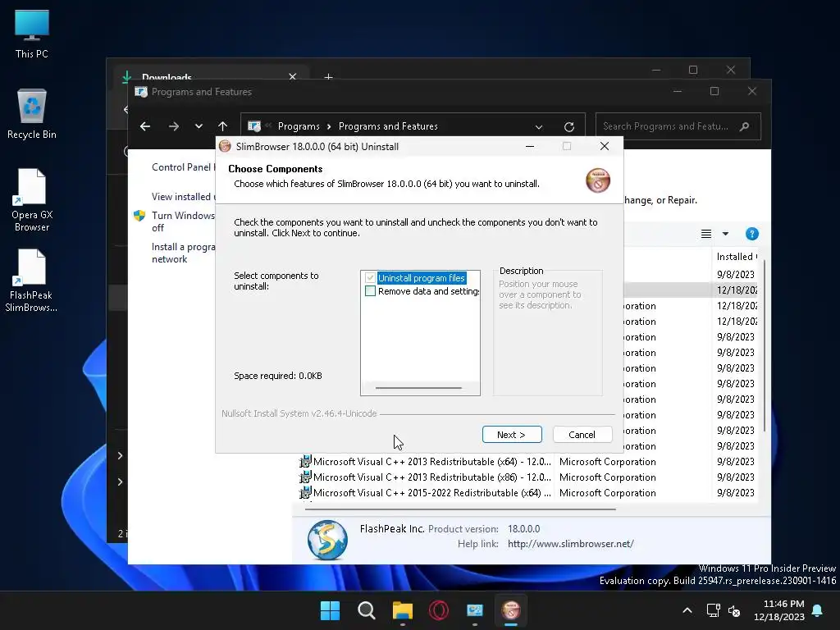This screenshot has width=840, height=630.
Task: Click Visual C++ 2013 (x86) installer icon
Action: [305, 477]
